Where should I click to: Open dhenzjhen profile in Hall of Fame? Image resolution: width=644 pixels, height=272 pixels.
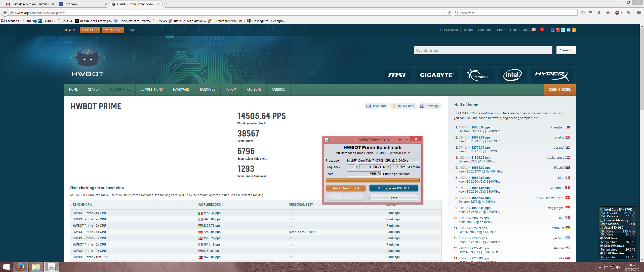[x=557, y=127]
